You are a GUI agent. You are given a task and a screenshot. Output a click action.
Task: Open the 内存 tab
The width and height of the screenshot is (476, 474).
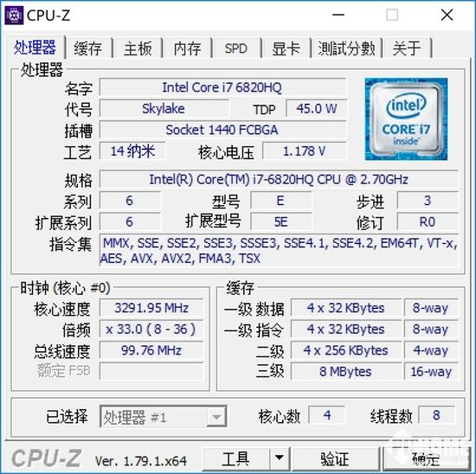tap(187, 48)
